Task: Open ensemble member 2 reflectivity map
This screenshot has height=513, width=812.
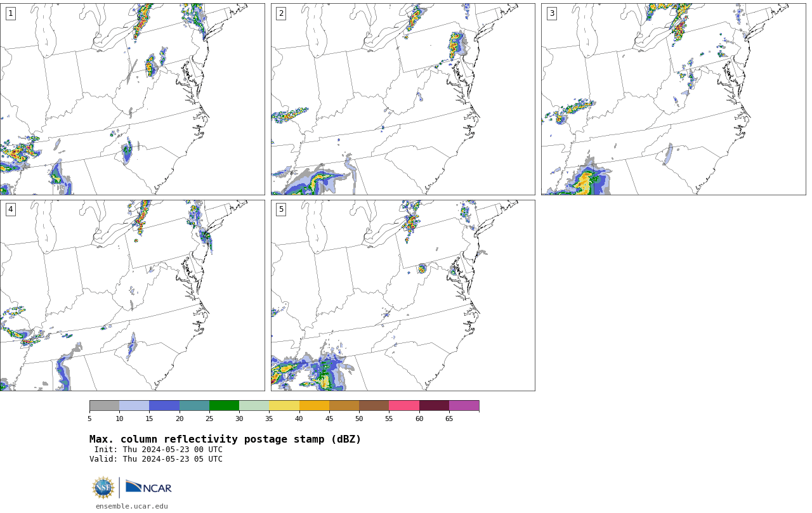Action: click(x=403, y=99)
